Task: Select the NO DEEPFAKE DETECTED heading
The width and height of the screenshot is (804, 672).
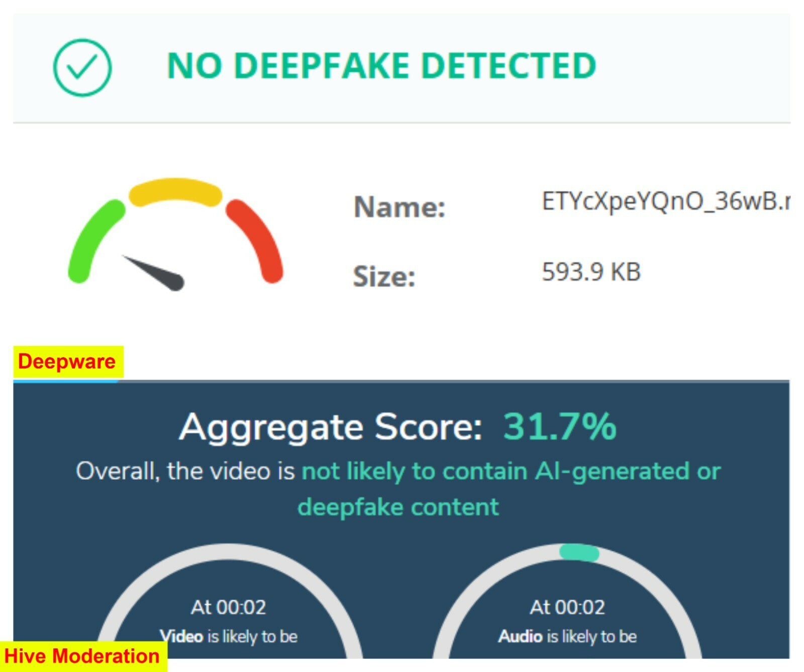Action: click(x=381, y=66)
